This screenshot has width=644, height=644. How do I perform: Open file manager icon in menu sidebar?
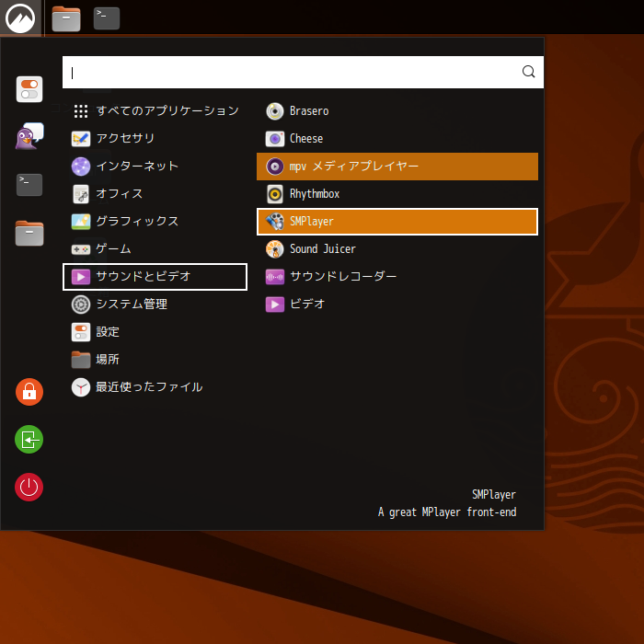point(29,233)
